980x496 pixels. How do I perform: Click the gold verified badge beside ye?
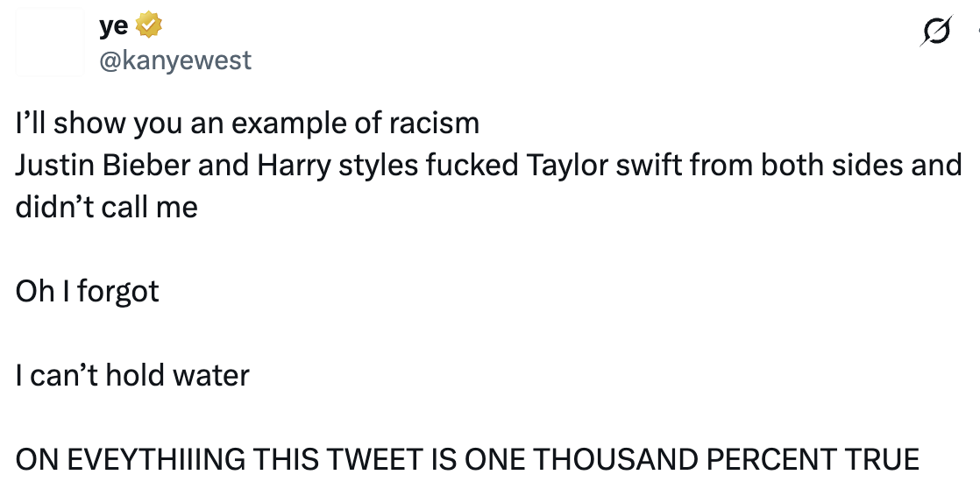149,25
